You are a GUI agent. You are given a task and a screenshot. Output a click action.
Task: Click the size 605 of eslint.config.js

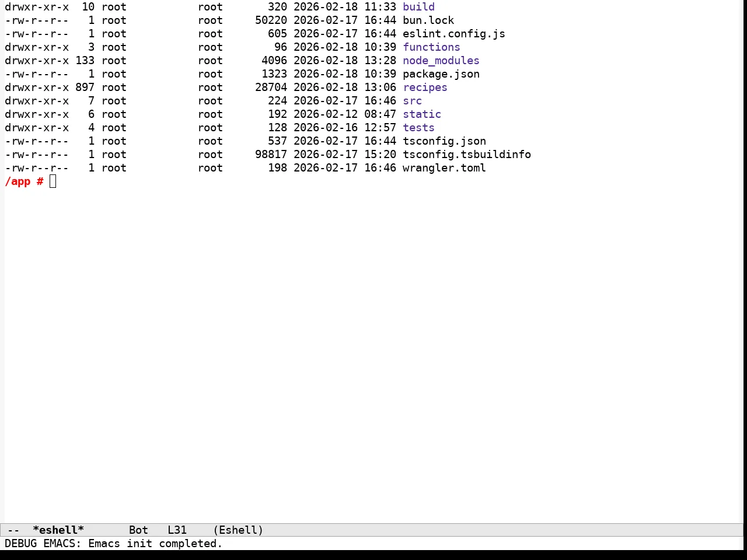(277, 34)
